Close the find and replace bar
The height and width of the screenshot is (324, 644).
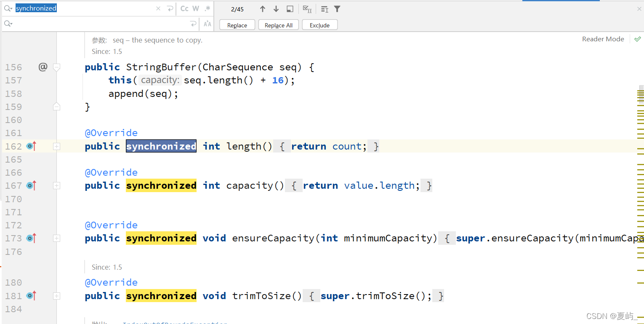tap(639, 9)
